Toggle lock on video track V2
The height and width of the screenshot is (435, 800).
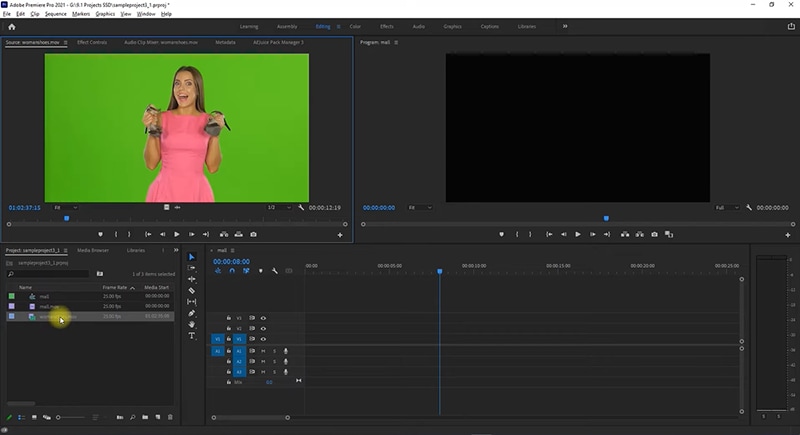(x=229, y=328)
